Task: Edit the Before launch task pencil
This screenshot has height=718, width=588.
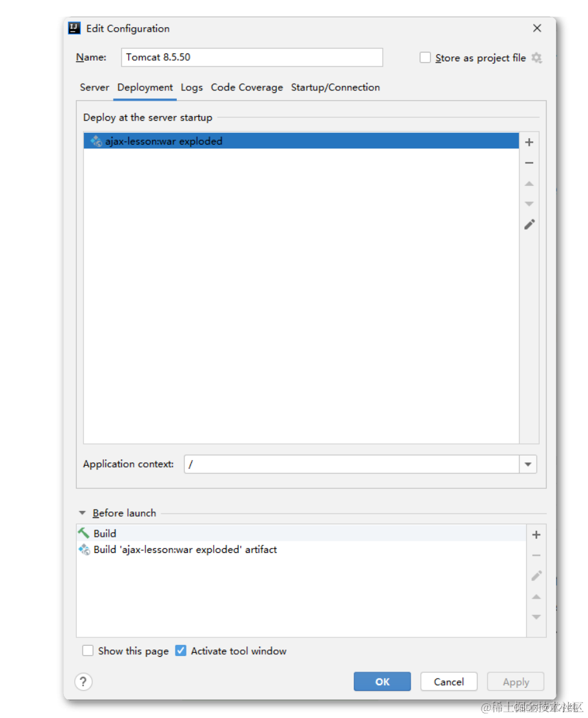Action: click(x=536, y=575)
